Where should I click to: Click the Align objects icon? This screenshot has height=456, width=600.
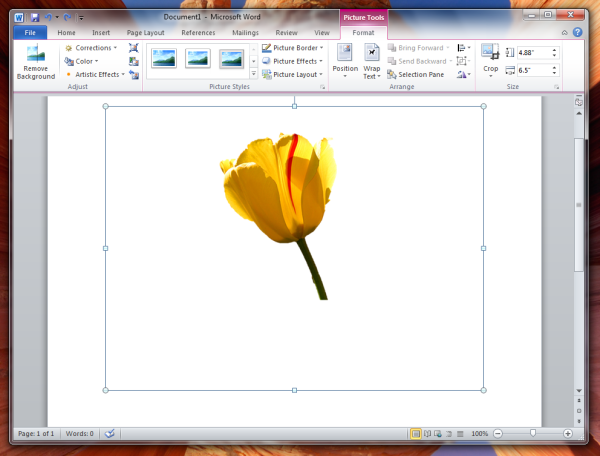coord(463,48)
